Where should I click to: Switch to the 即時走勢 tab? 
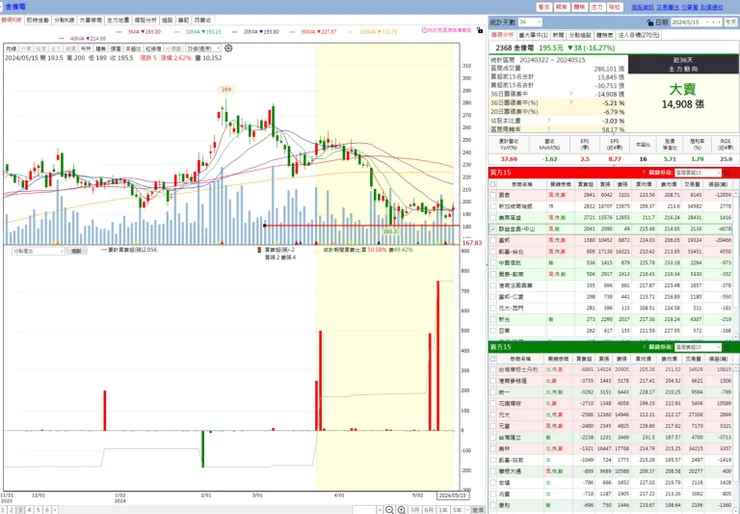tap(38, 20)
